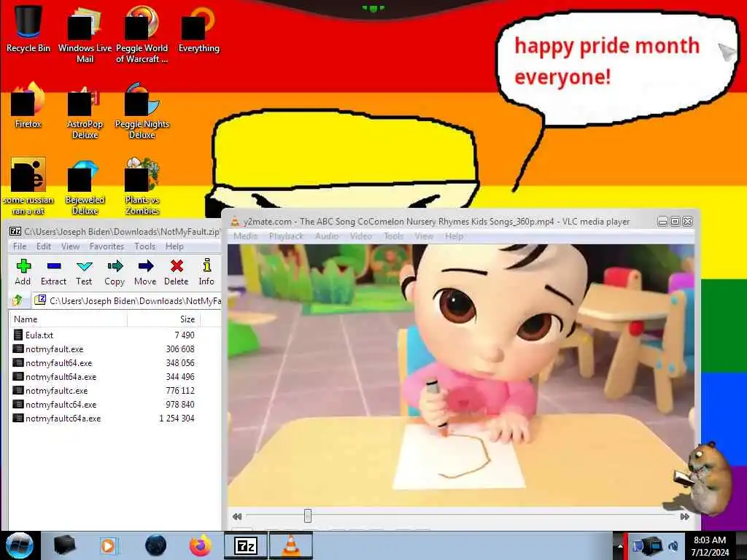The height and width of the screenshot is (560, 747).
Task: Click the 7-Zip address path field
Action: pos(127,300)
